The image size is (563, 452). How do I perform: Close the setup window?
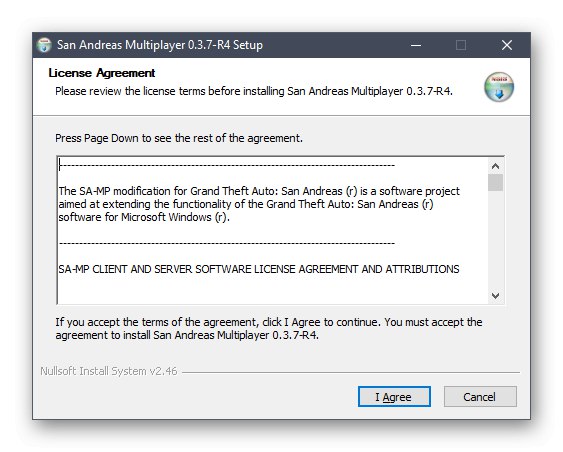tap(507, 45)
